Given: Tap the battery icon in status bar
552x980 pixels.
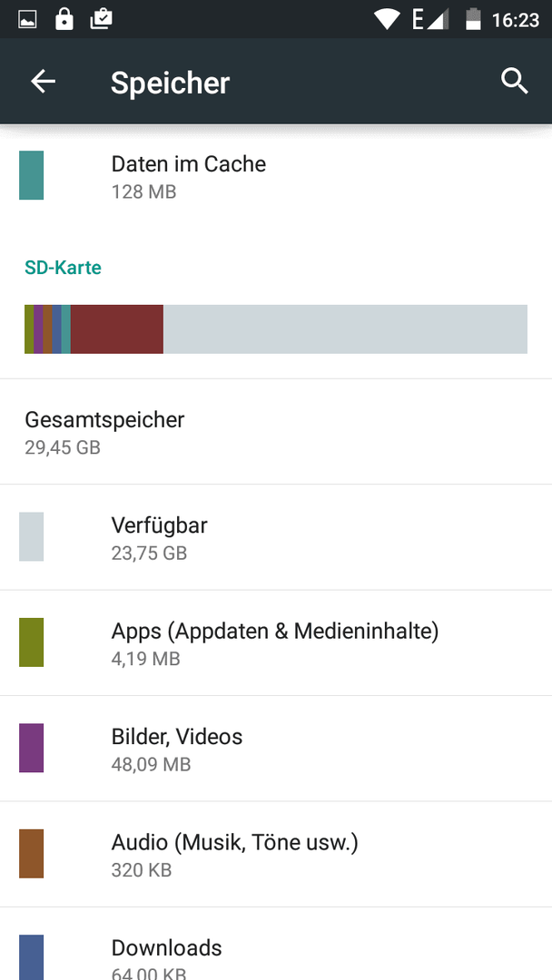Looking at the screenshot, I should pyautogui.click(x=473, y=19).
